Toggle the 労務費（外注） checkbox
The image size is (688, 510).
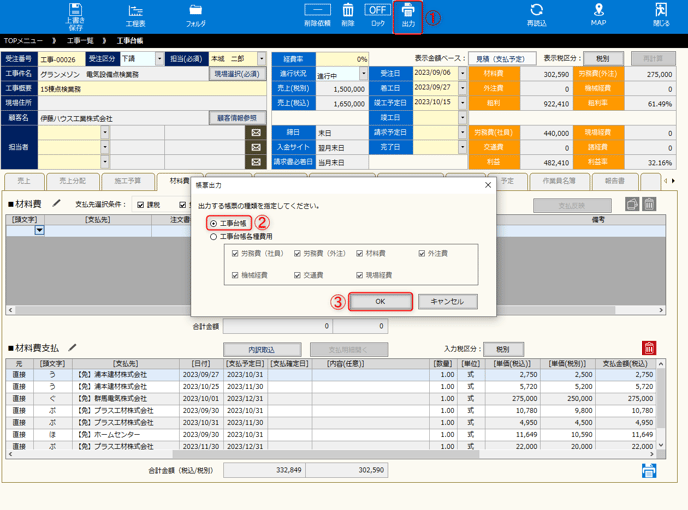(297, 253)
